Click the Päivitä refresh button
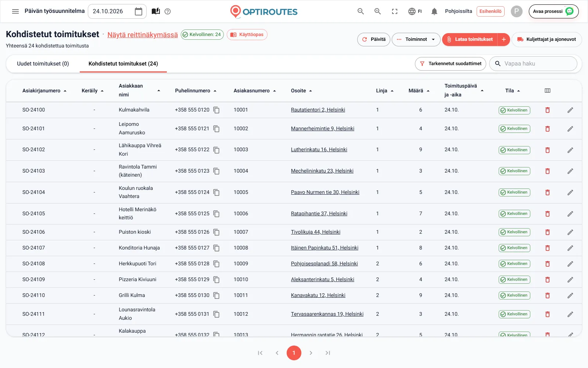Image resolution: width=588 pixels, height=368 pixels. click(373, 39)
